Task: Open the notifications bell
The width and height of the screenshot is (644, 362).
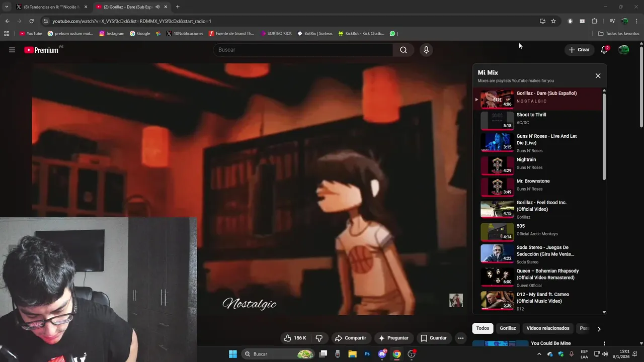Action: (x=604, y=50)
